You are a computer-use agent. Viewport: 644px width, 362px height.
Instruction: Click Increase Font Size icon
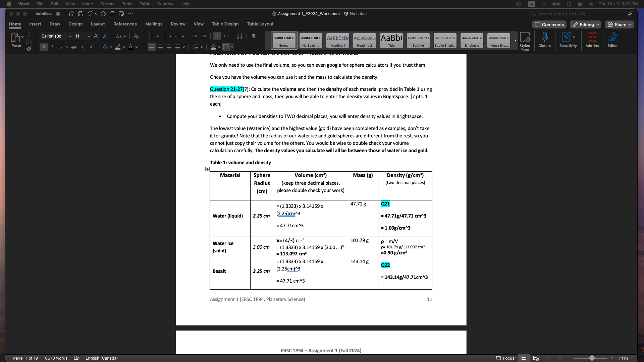click(x=96, y=36)
